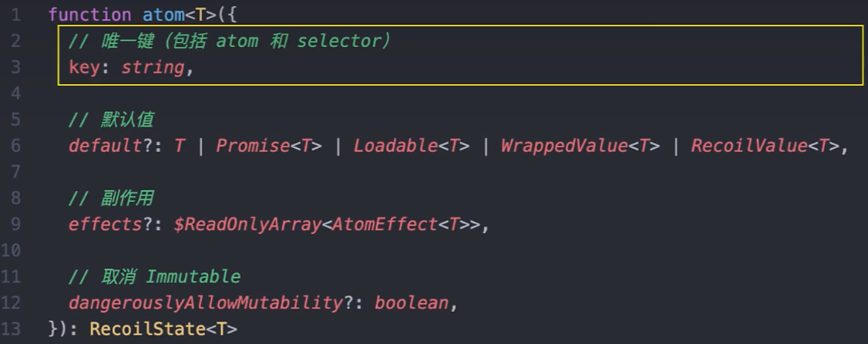Image resolution: width=868 pixels, height=344 pixels.
Task: Click the 'boolean' type annotation
Action: (x=411, y=303)
